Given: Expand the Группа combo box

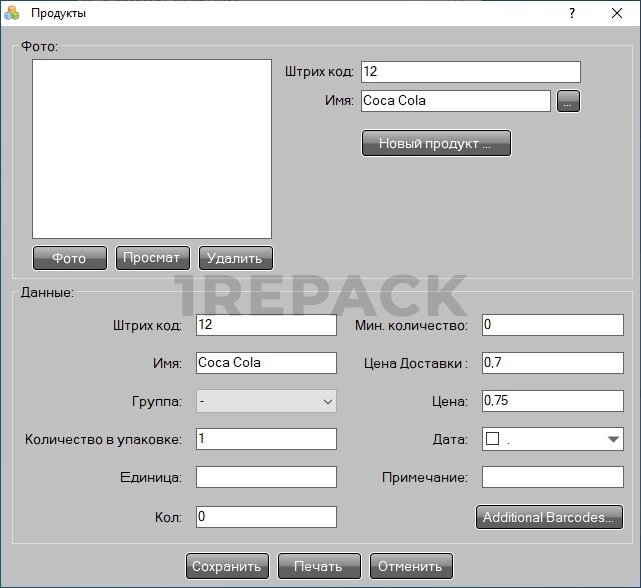Looking at the screenshot, I should (x=327, y=401).
